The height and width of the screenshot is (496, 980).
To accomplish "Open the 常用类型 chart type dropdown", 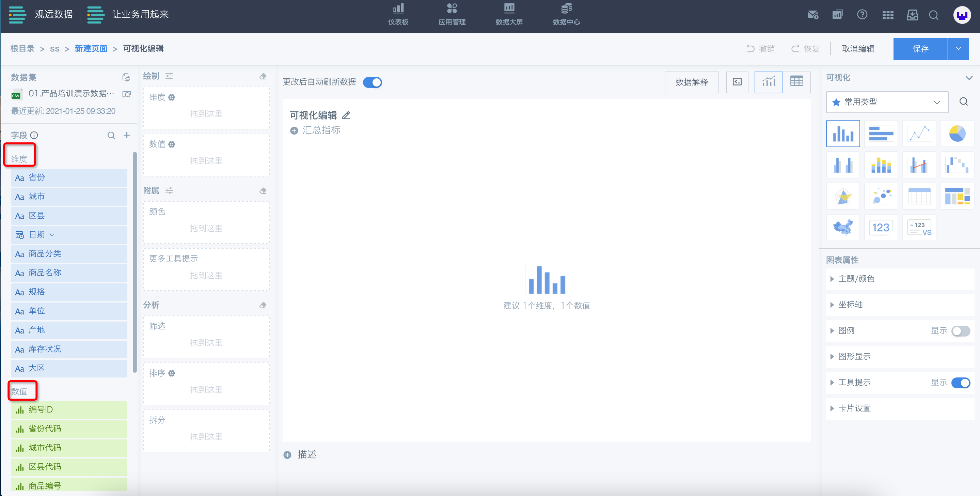I will (887, 102).
